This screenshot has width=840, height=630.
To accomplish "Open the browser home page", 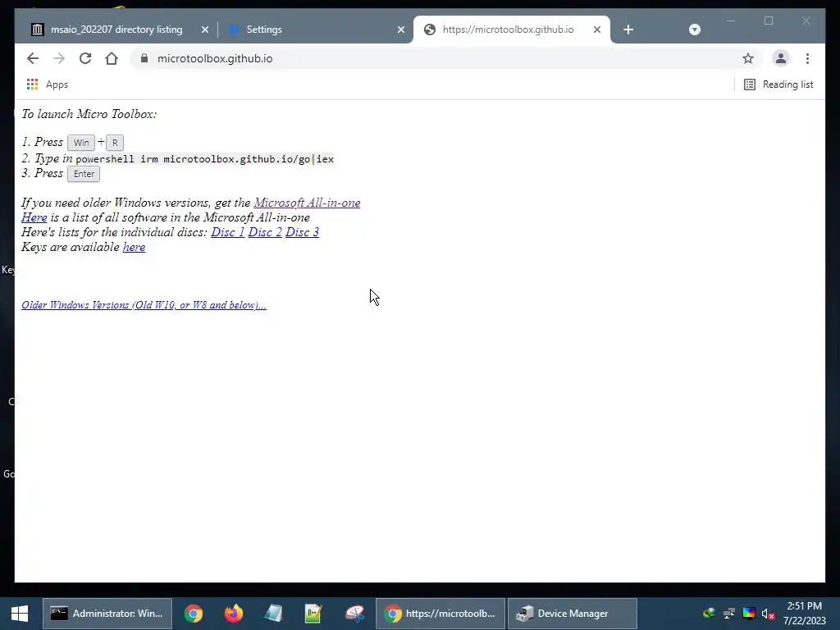I will coord(112,58).
